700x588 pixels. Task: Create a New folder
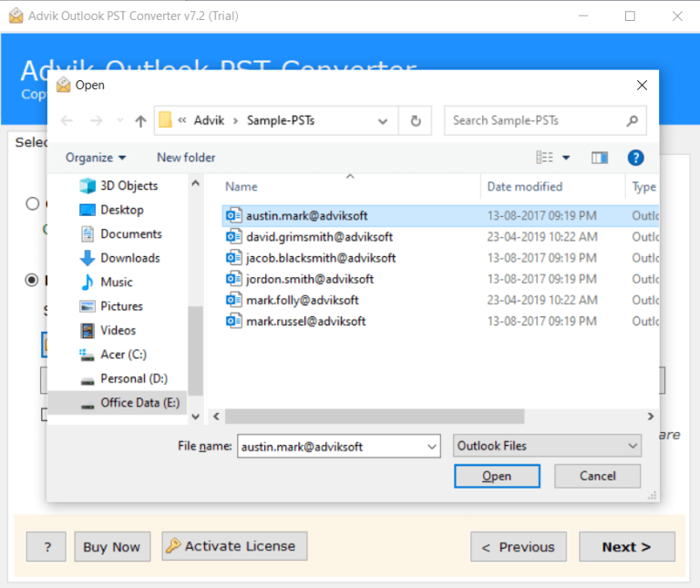pyautogui.click(x=186, y=158)
